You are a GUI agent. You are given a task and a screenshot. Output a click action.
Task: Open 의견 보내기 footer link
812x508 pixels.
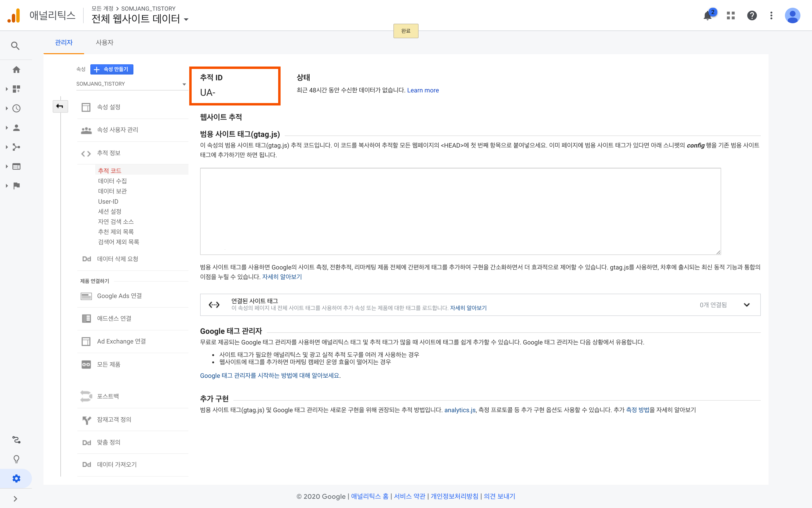[x=499, y=496]
